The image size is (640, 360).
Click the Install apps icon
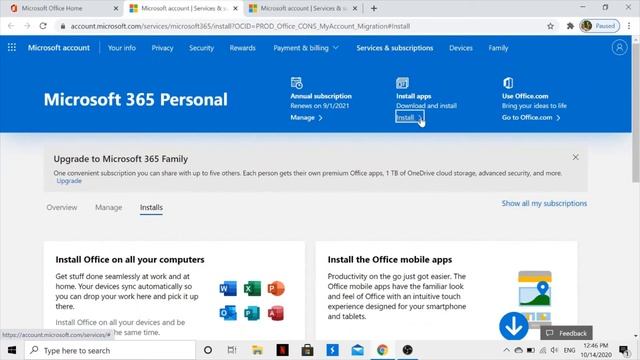(402, 83)
